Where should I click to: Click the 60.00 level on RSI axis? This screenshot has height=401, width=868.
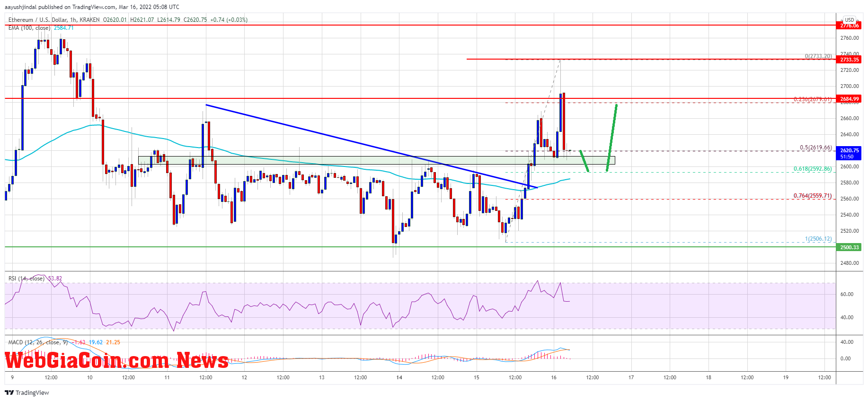(x=847, y=294)
